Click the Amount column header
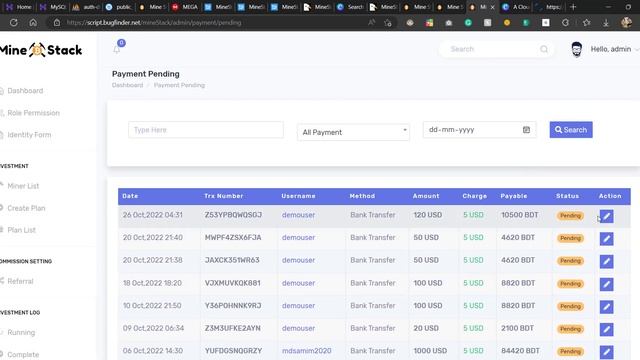The width and height of the screenshot is (640, 360). 426,196
